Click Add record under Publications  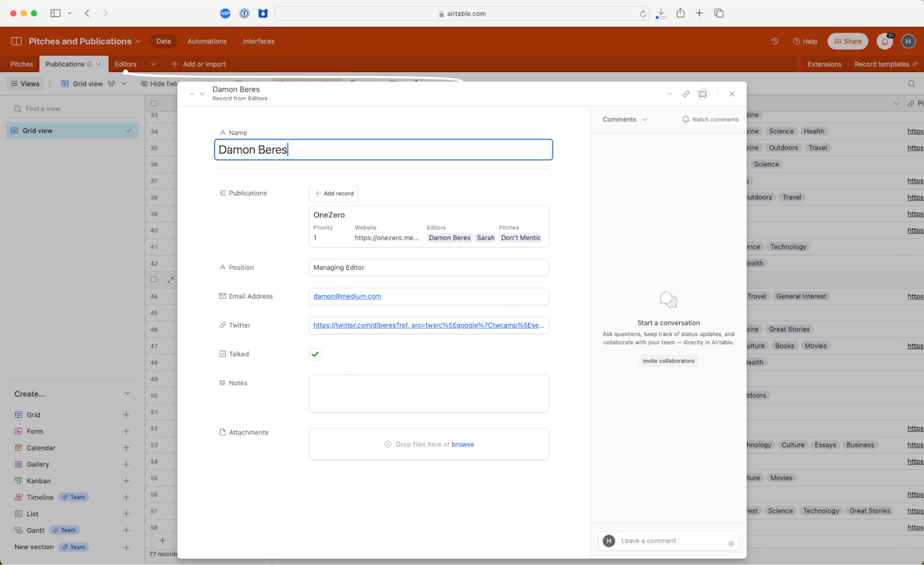coord(333,193)
